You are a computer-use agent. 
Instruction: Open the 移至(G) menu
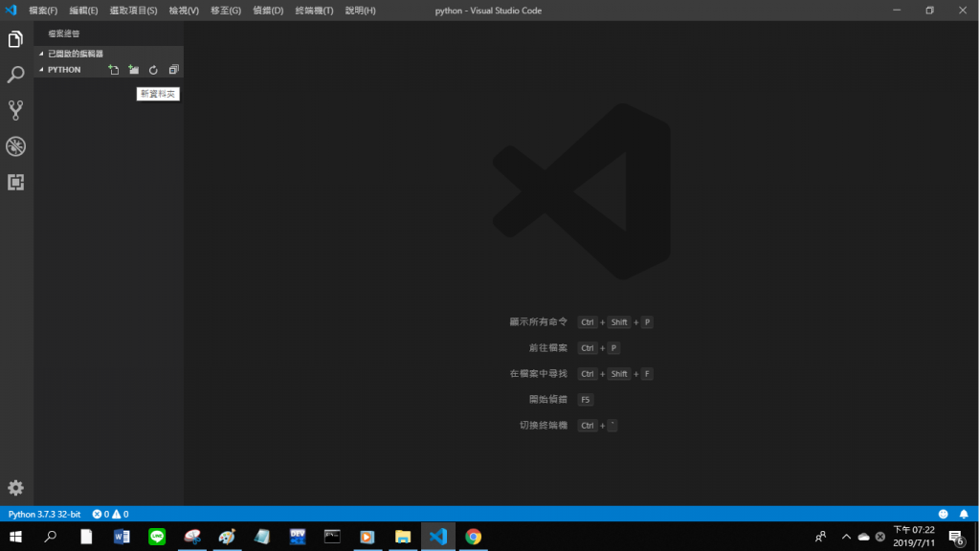(x=226, y=11)
